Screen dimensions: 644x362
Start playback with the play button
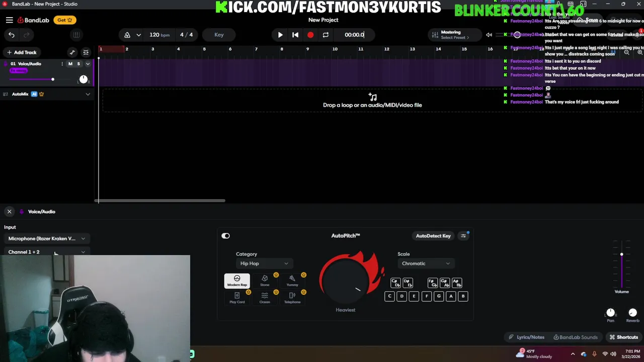(x=280, y=35)
